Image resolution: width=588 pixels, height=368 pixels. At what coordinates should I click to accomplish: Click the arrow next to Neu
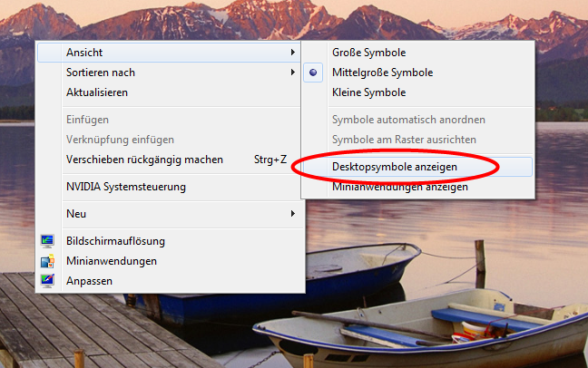pos(293,214)
